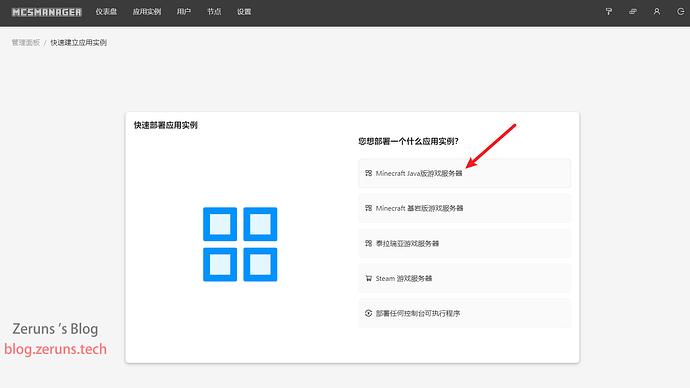
Task: Open the 设置 menu
Action: pos(244,12)
